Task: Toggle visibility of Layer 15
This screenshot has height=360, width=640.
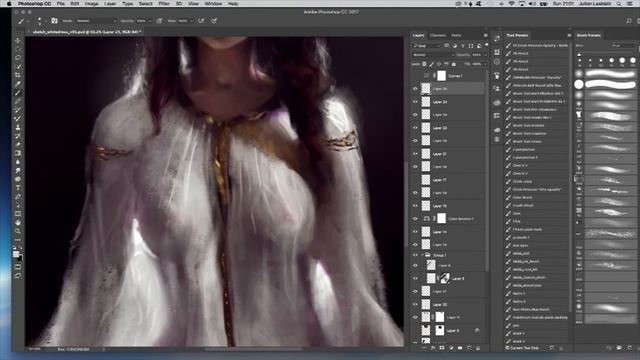Action: point(415,206)
